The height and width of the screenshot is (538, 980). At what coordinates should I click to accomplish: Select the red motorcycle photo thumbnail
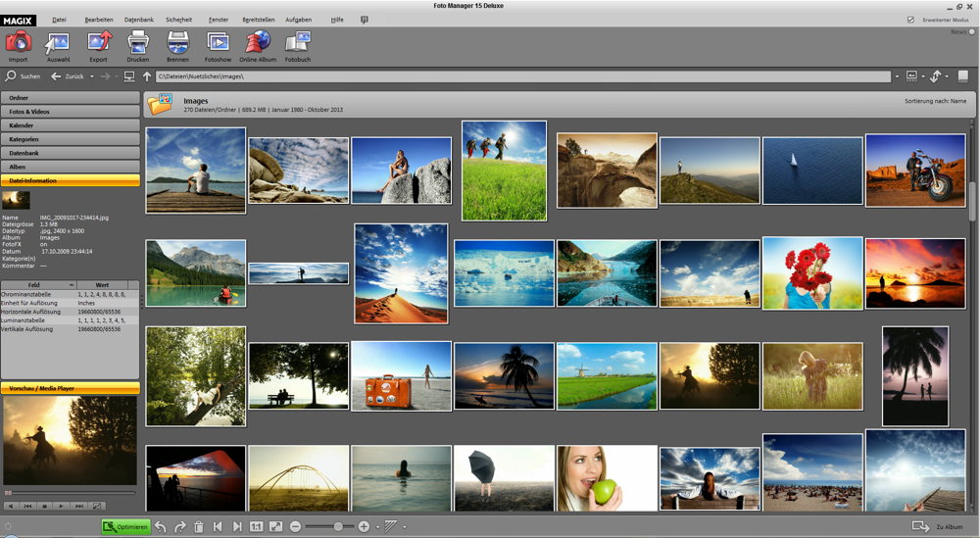pyautogui.click(x=915, y=170)
